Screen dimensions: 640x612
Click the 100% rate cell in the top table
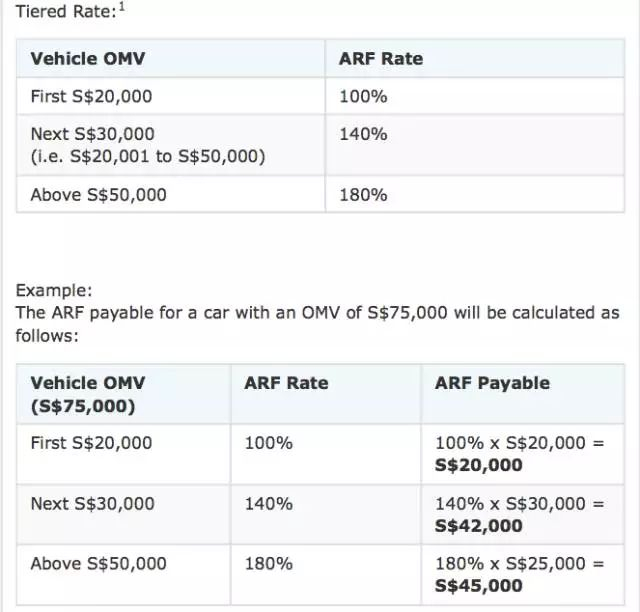click(x=363, y=97)
